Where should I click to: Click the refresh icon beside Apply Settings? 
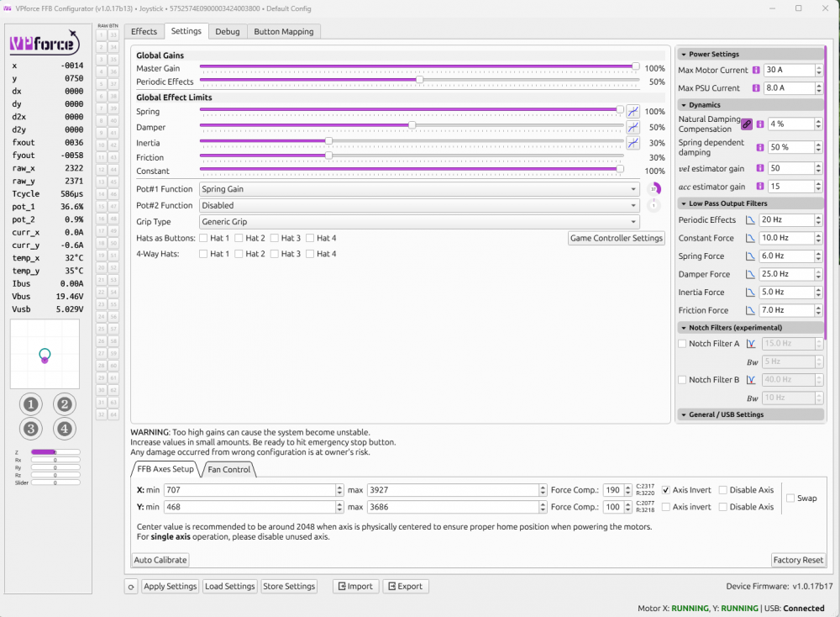point(131,587)
